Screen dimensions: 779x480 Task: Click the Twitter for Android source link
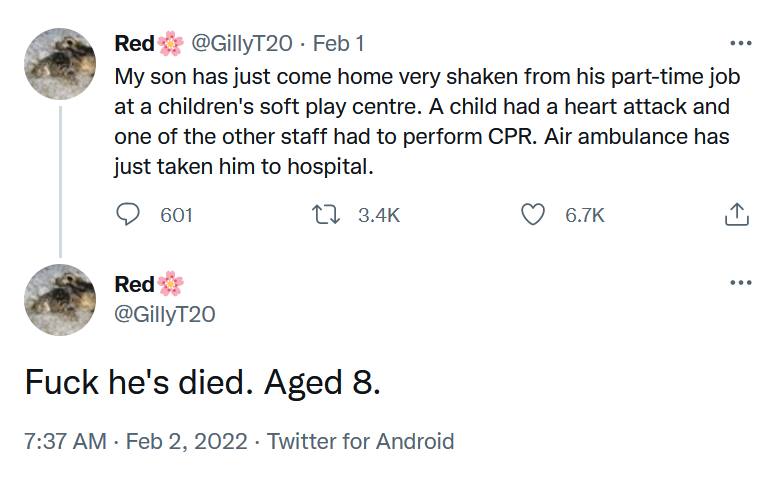(x=361, y=441)
